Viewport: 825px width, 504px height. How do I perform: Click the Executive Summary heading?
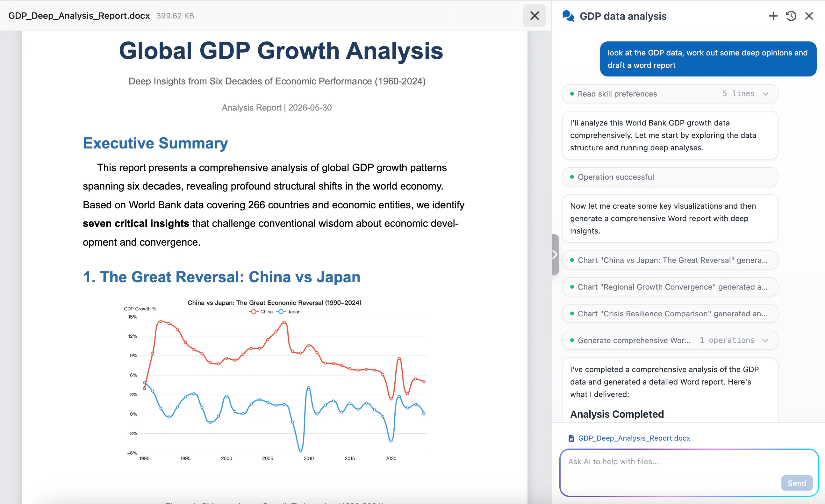tap(155, 143)
